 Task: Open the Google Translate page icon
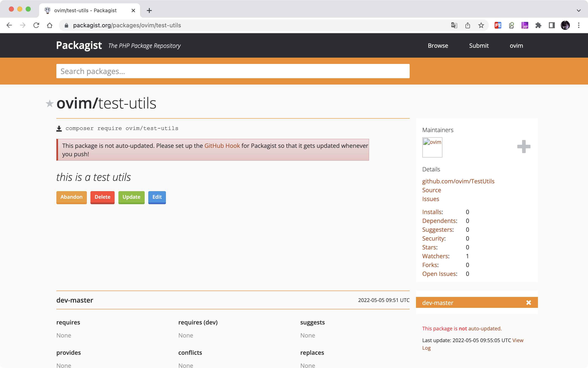click(x=454, y=25)
